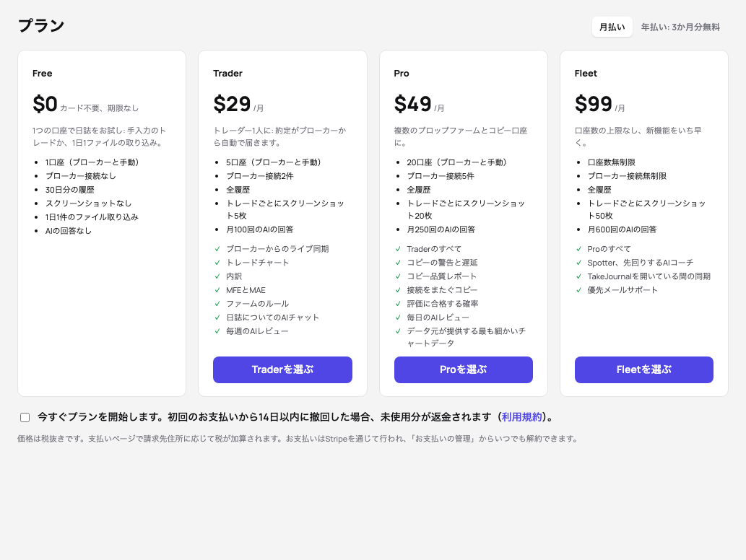
Task: Click checkmark beside MFEとMAE
Action: tap(217, 290)
